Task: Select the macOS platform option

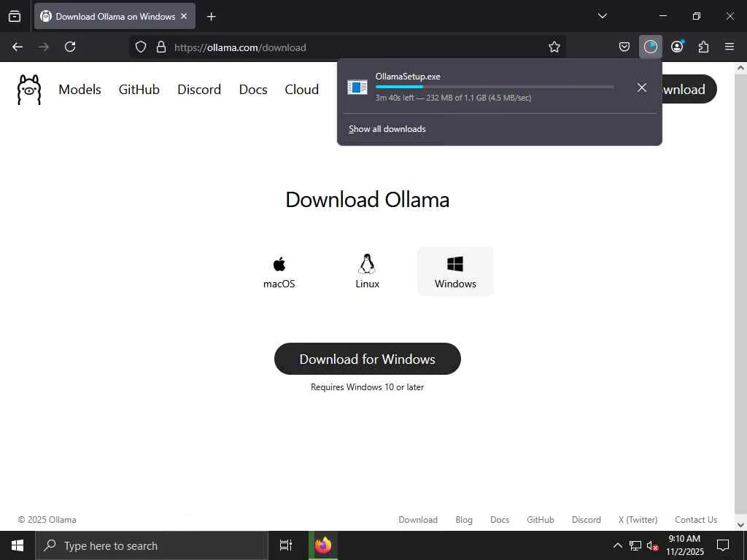Action: click(x=279, y=272)
